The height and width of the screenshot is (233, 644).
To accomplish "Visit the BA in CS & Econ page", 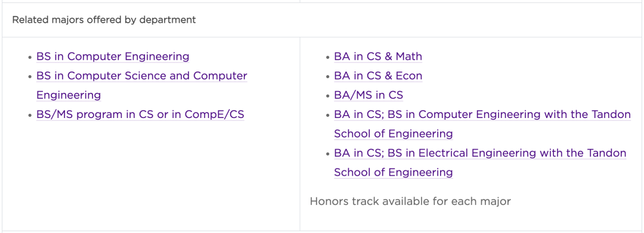I will [378, 76].
